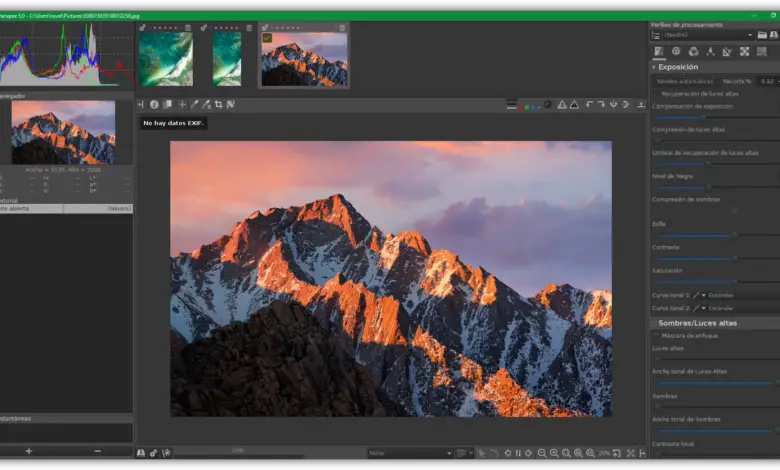Select the crop tool in the editor toolbar
780x470 pixels.
pos(219,104)
